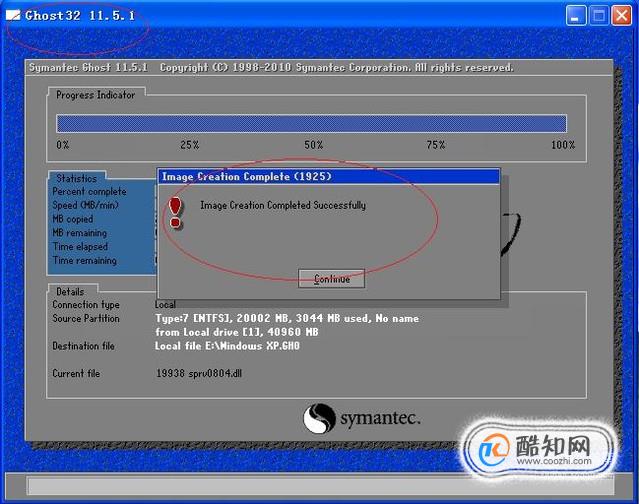This screenshot has width=639, height=504.
Task: Click the full progress indicator bar
Action: pos(311,123)
